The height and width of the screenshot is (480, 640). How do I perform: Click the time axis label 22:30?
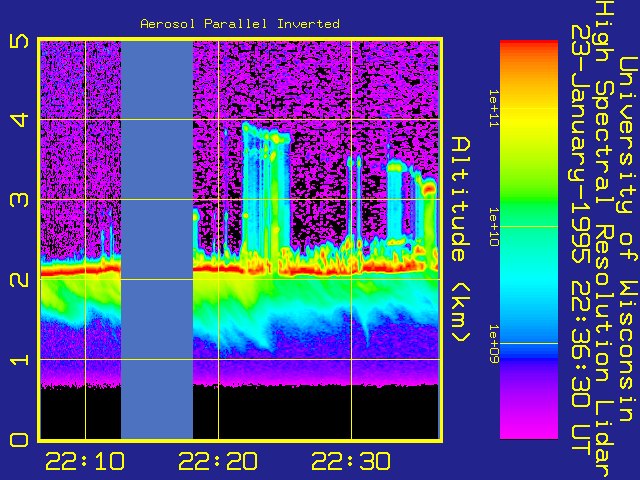click(351, 461)
